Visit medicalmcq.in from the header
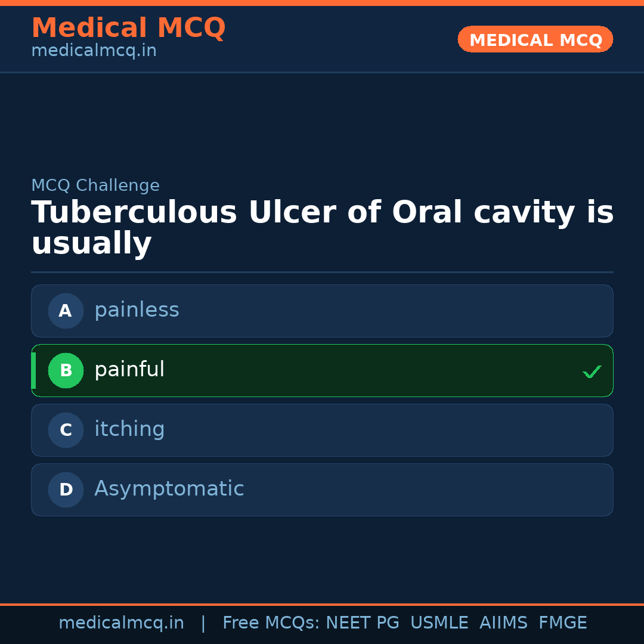The width and height of the screenshot is (644, 644). (93, 50)
